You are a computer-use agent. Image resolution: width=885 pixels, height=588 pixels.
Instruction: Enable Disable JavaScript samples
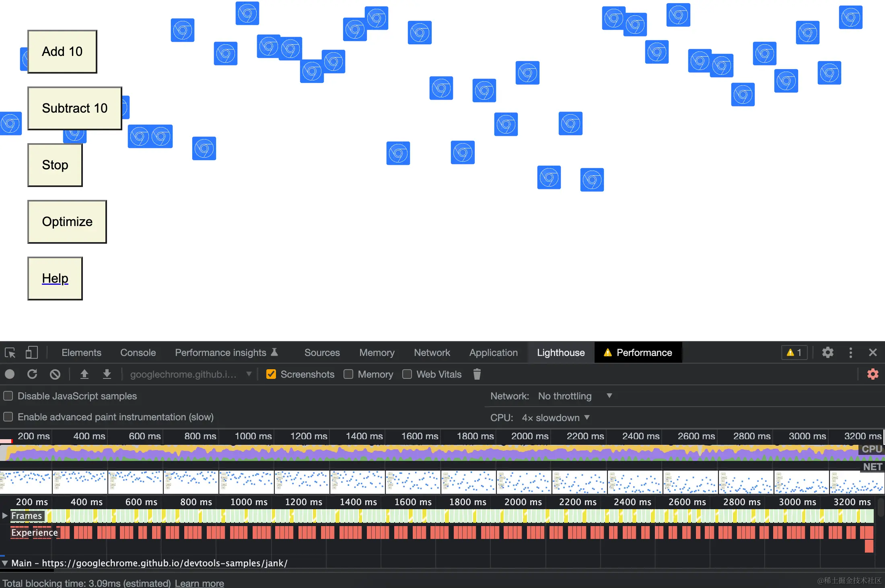(8, 396)
